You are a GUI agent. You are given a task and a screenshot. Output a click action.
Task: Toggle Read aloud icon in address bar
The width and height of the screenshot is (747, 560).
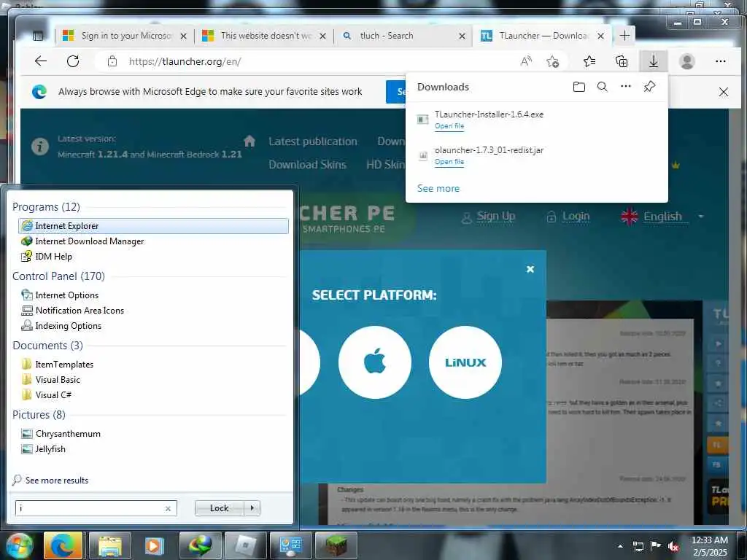[526, 61]
